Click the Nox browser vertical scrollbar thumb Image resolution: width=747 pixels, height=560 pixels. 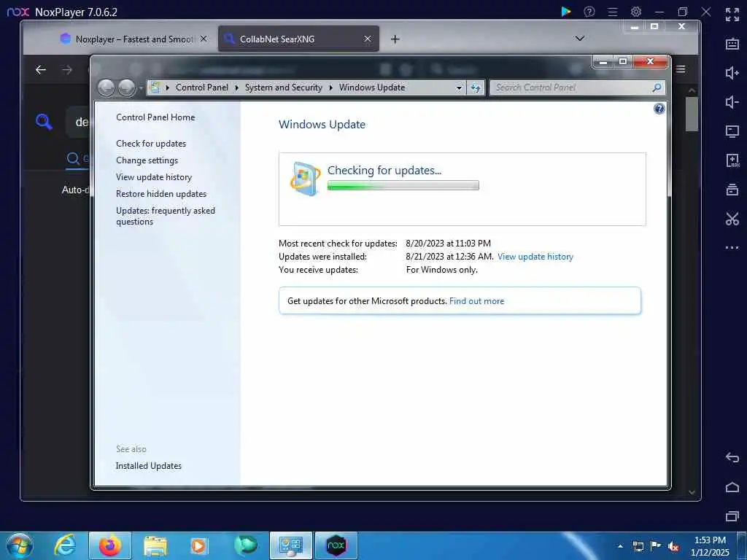pos(692,114)
